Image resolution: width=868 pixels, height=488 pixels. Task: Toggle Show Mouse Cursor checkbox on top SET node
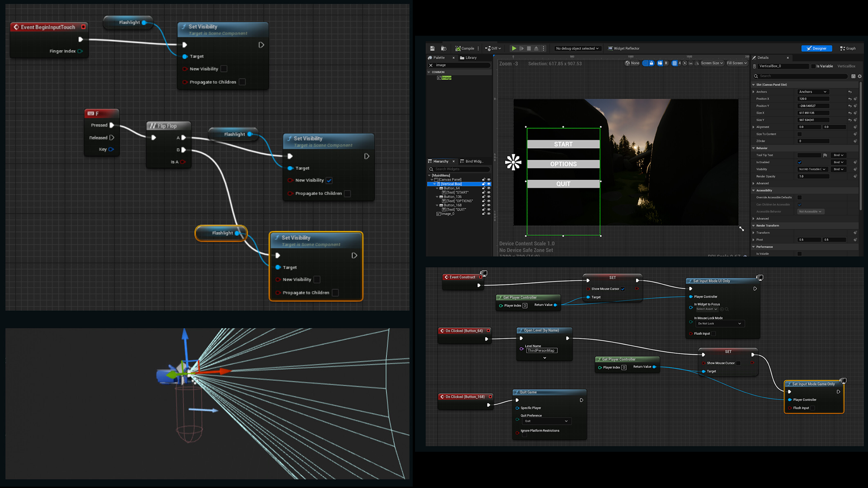623,289
